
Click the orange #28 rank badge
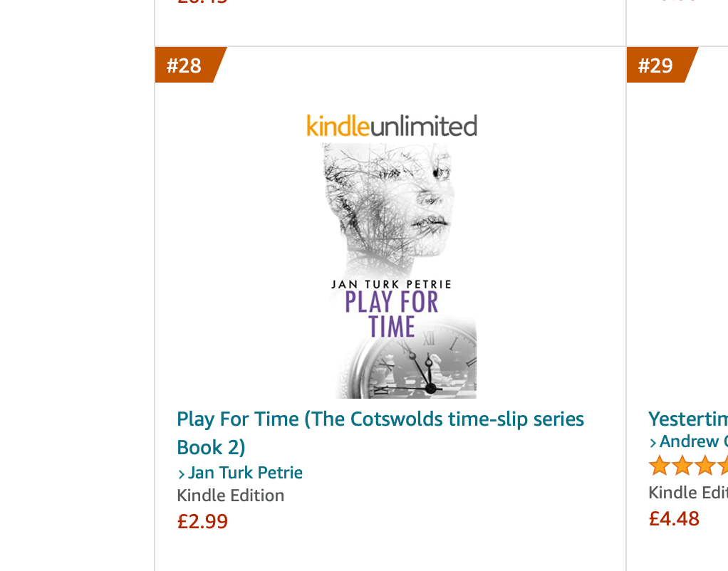tap(185, 66)
